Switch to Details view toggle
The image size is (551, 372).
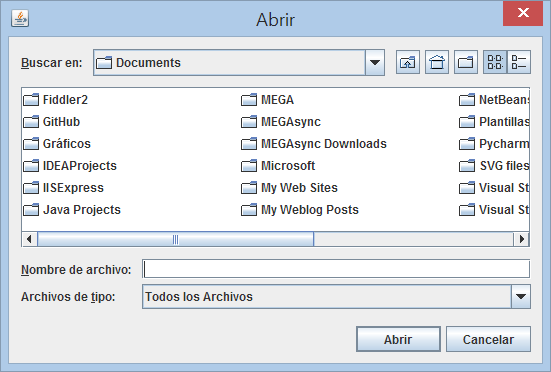[519, 62]
